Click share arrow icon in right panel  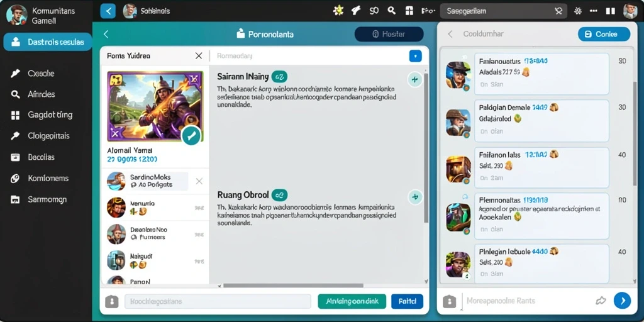point(601,301)
